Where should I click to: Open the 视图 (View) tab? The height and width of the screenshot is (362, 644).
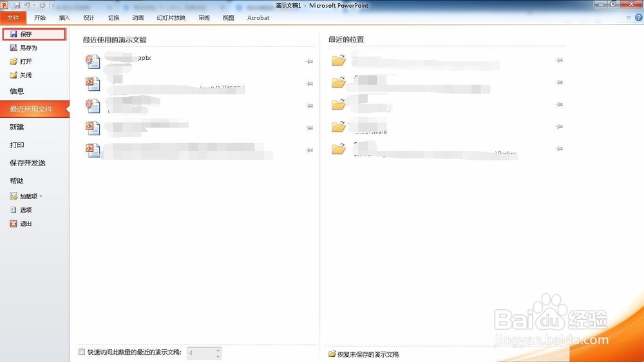(x=229, y=17)
